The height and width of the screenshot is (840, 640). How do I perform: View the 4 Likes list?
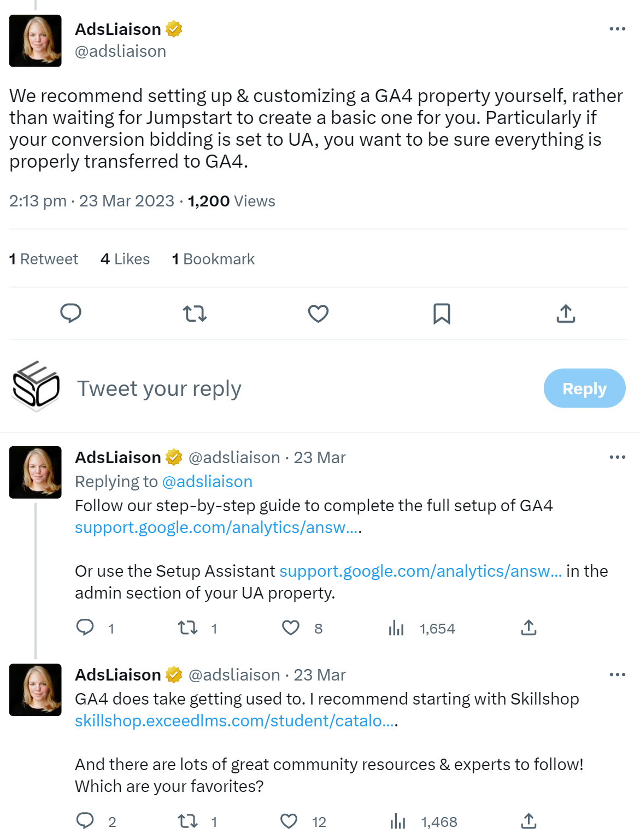coord(125,259)
